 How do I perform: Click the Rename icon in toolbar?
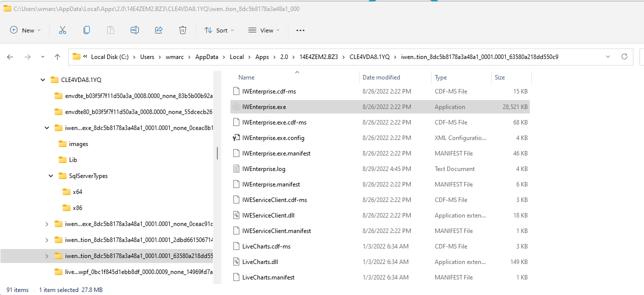[x=135, y=30]
